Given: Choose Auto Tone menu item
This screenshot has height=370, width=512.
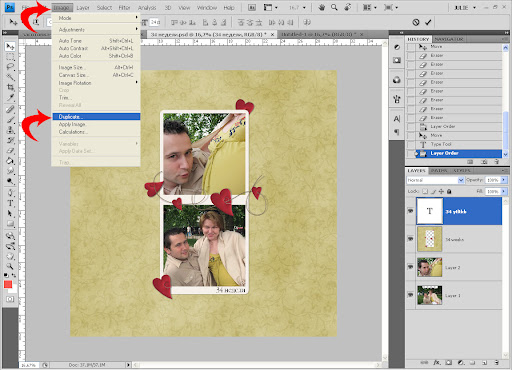Looking at the screenshot, I should point(96,41).
